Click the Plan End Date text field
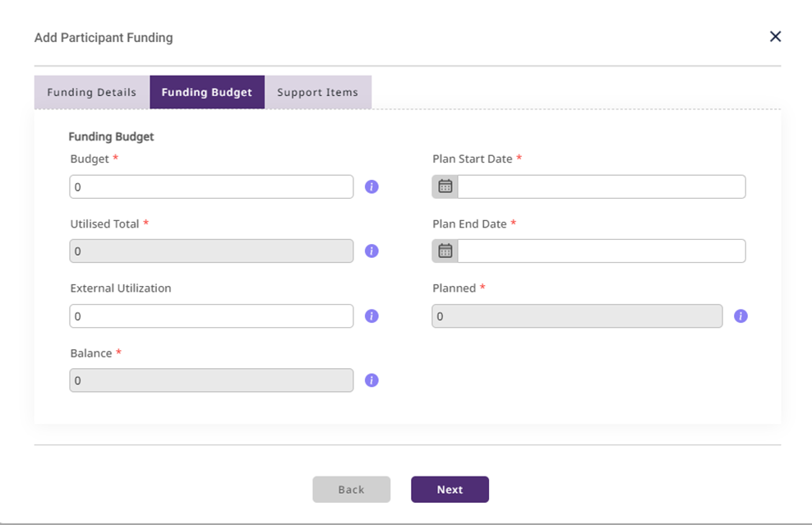The height and width of the screenshot is (525, 812). (601, 251)
